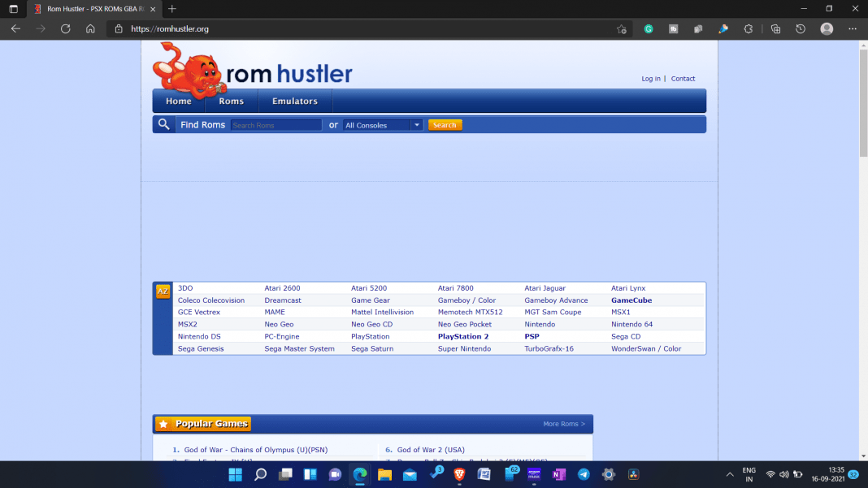Image resolution: width=868 pixels, height=488 pixels.
Task: Open the All Consoles dropdown
Action: pyautogui.click(x=382, y=124)
